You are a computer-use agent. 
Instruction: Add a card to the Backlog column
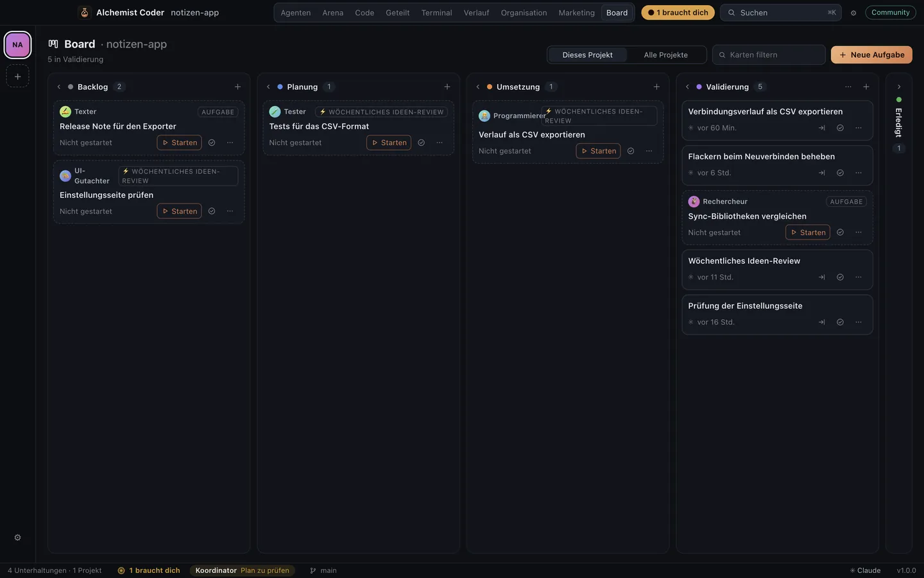click(x=237, y=87)
